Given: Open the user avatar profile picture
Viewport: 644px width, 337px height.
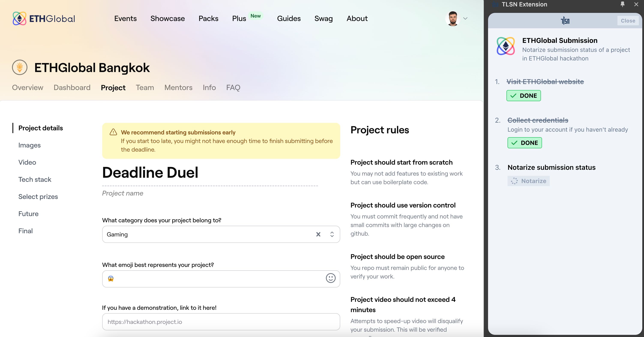Looking at the screenshot, I should click(x=453, y=18).
